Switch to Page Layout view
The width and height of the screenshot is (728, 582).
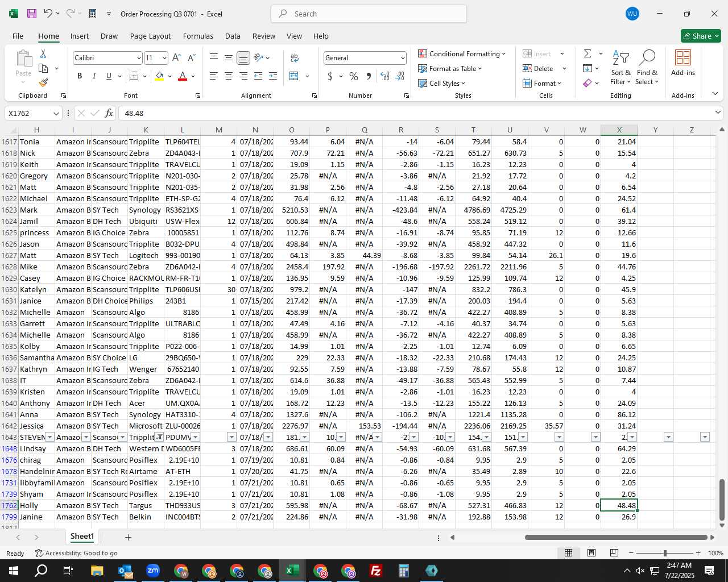point(591,553)
